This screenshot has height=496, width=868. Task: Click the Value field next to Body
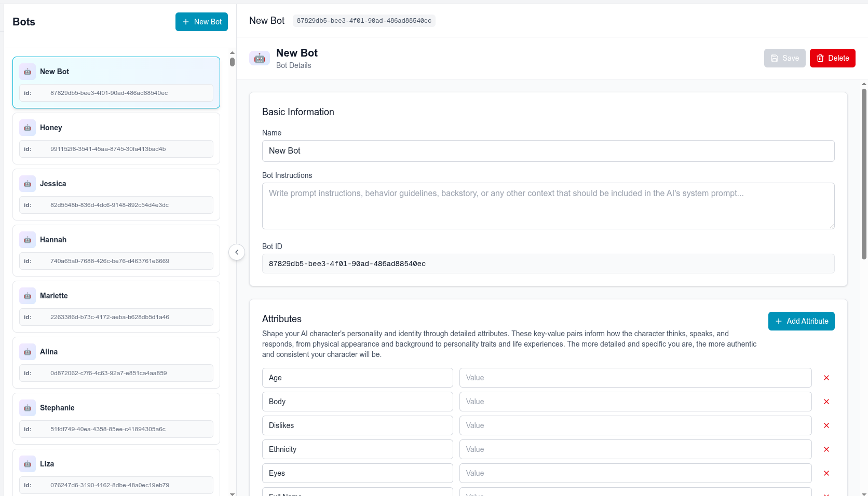[x=635, y=402]
